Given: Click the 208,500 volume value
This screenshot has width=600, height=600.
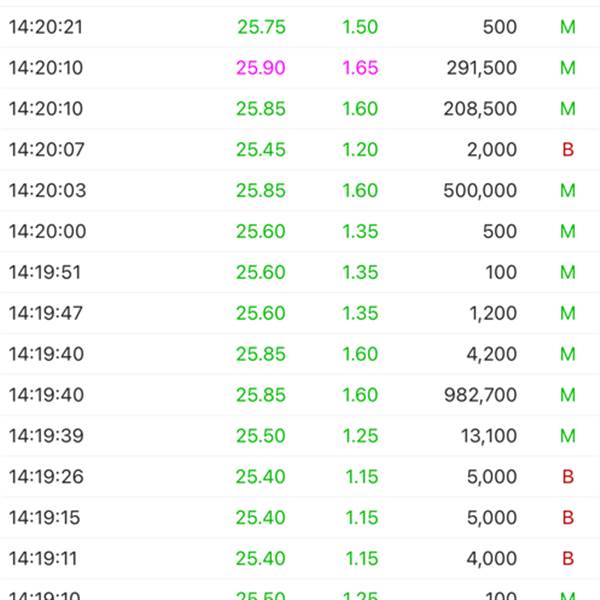Looking at the screenshot, I should (x=479, y=109).
